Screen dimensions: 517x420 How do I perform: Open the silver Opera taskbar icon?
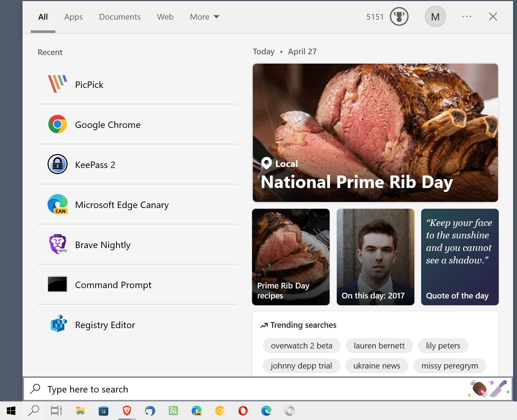point(290,411)
